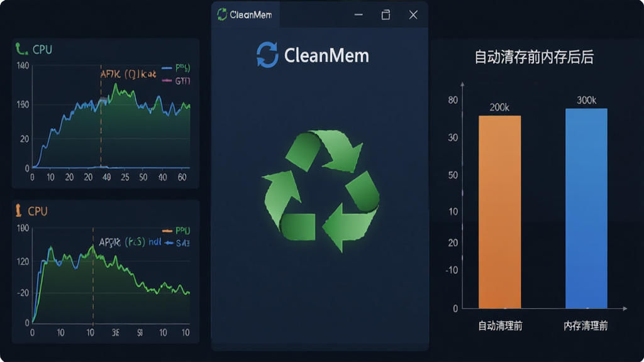
Task: Click the 自动清存前内存后后 chart title
Action: pyautogui.click(x=534, y=57)
